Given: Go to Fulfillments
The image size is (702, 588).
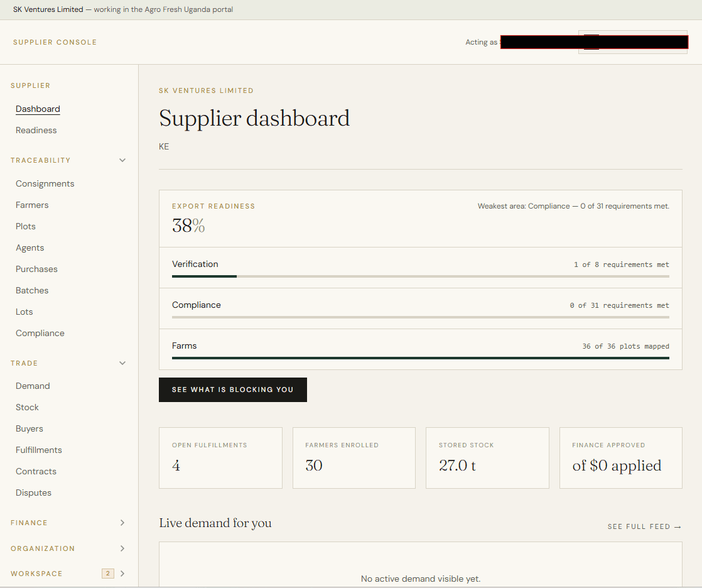Looking at the screenshot, I should point(39,450).
